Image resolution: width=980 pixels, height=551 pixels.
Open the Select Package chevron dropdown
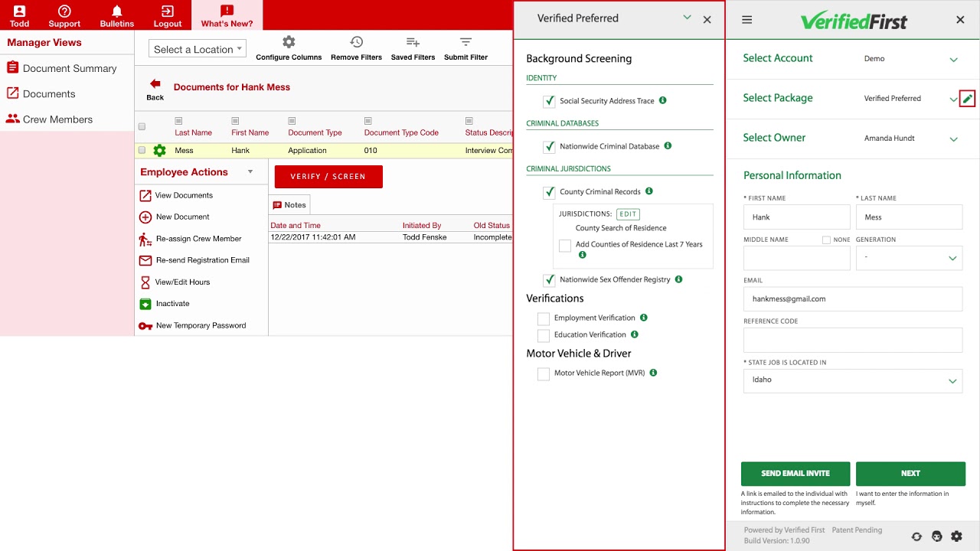tap(953, 99)
